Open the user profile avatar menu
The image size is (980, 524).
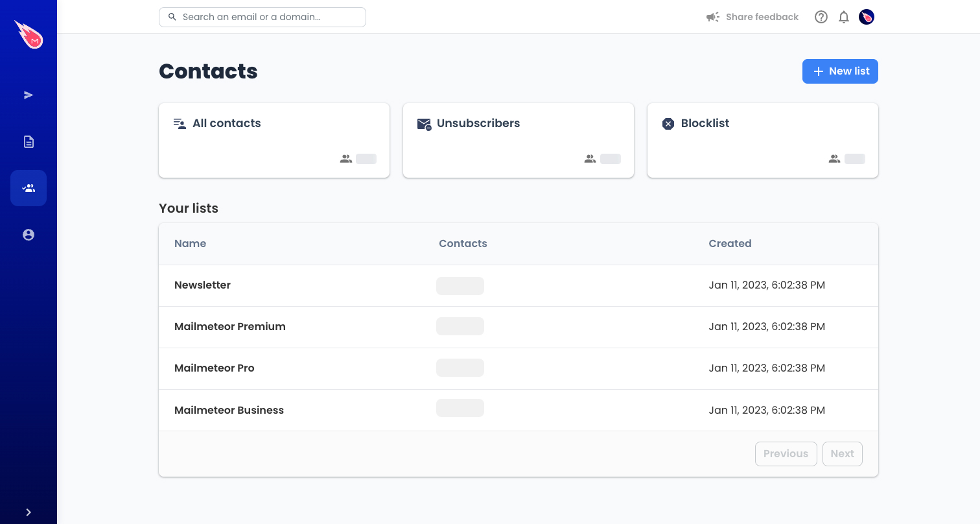[867, 17]
